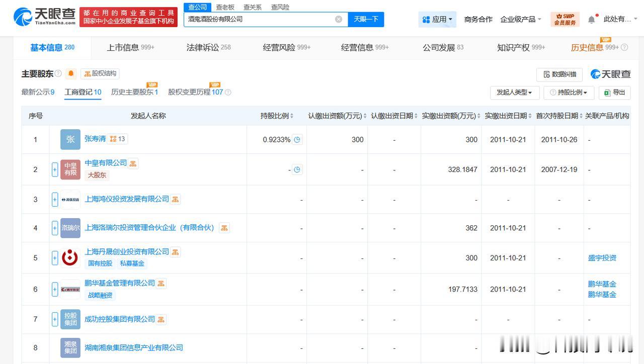Click the 中皇有限 company logo

pyautogui.click(x=70, y=169)
